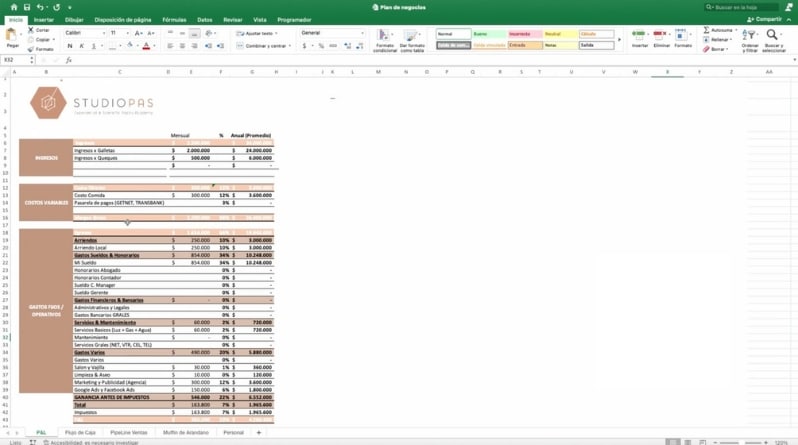The width and height of the screenshot is (798, 445).
Task: Switch to the Fórmulas ribbon tab
Action: 174,19
